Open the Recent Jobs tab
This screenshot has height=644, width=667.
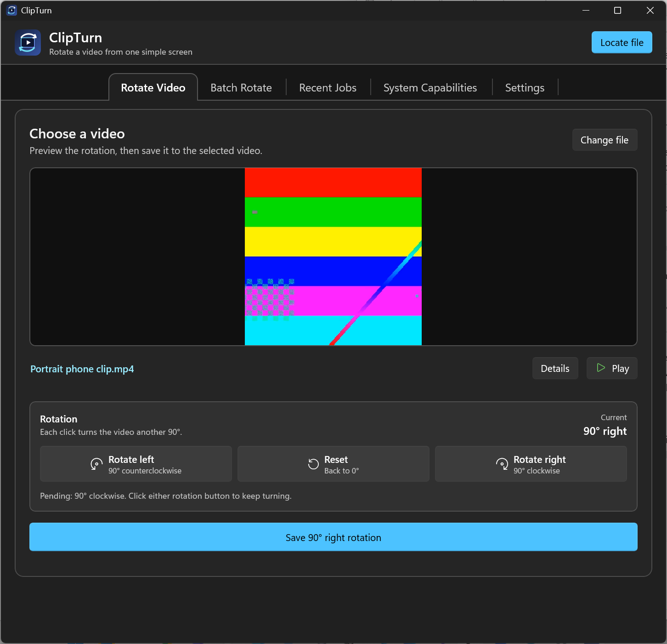pyautogui.click(x=328, y=87)
